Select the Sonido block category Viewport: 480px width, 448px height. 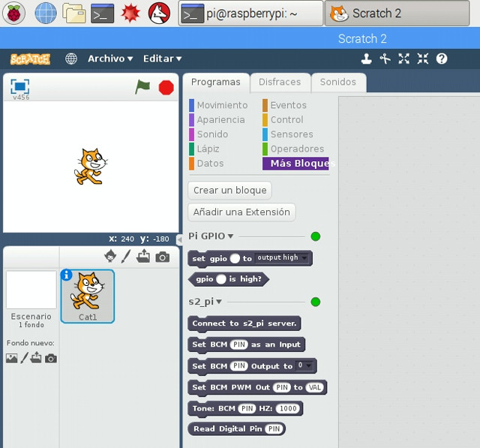(x=208, y=134)
